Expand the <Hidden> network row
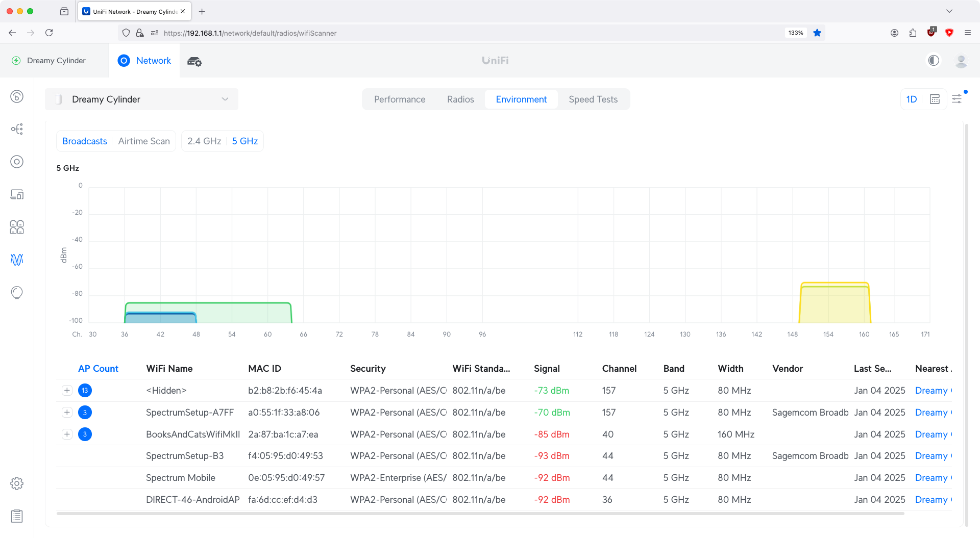 pos(67,391)
